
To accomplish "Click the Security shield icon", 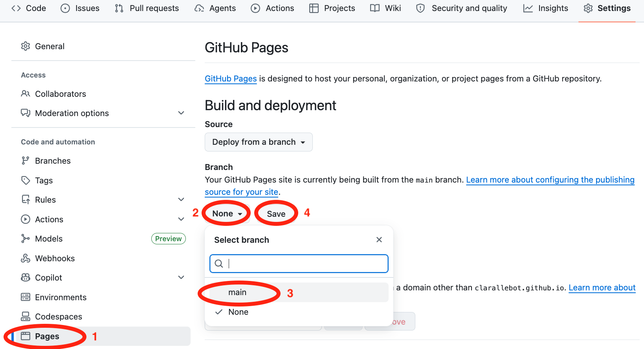I will point(420,8).
